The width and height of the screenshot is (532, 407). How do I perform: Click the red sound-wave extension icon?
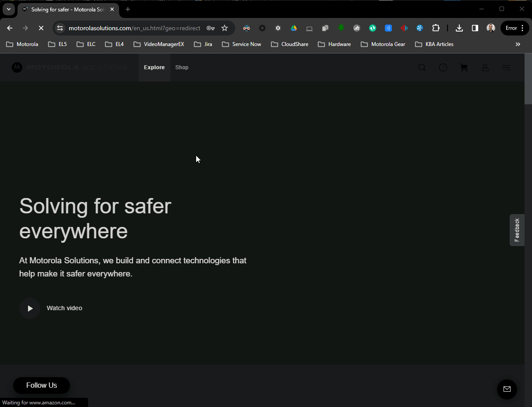tap(404, 28)
